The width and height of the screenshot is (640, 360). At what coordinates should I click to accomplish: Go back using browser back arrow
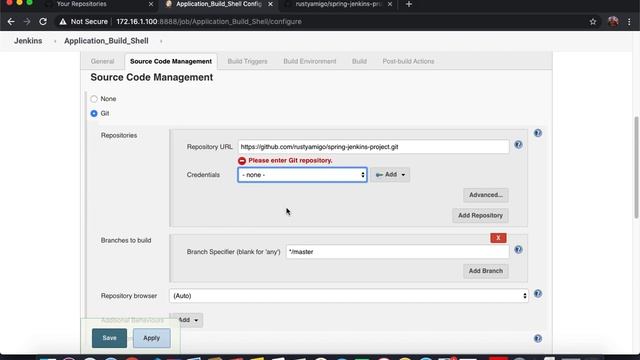coord(11,22)
